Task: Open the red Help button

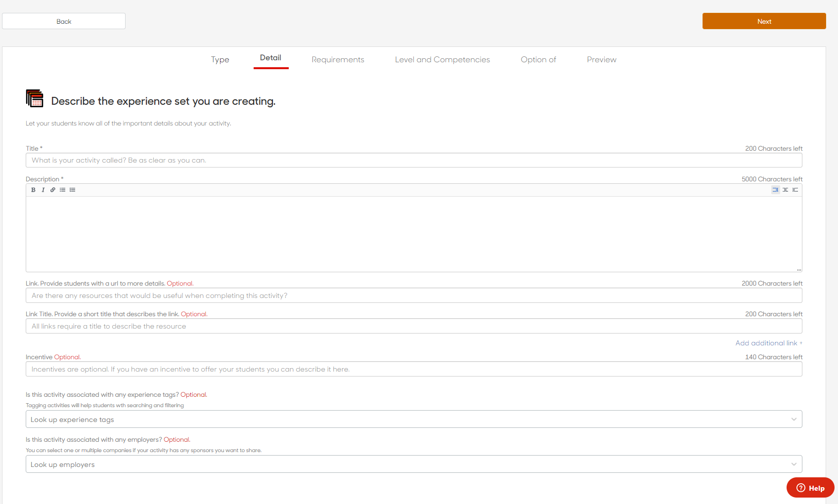Action: (810, 488)
